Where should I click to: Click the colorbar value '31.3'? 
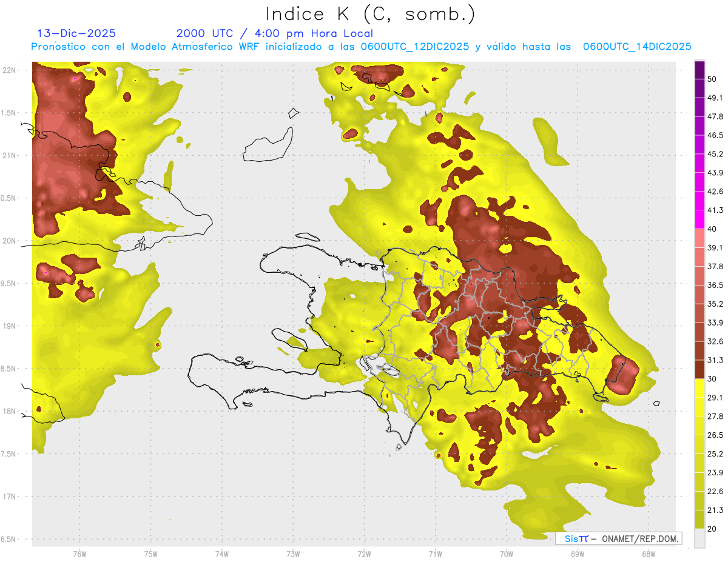(x=715, y=360)
